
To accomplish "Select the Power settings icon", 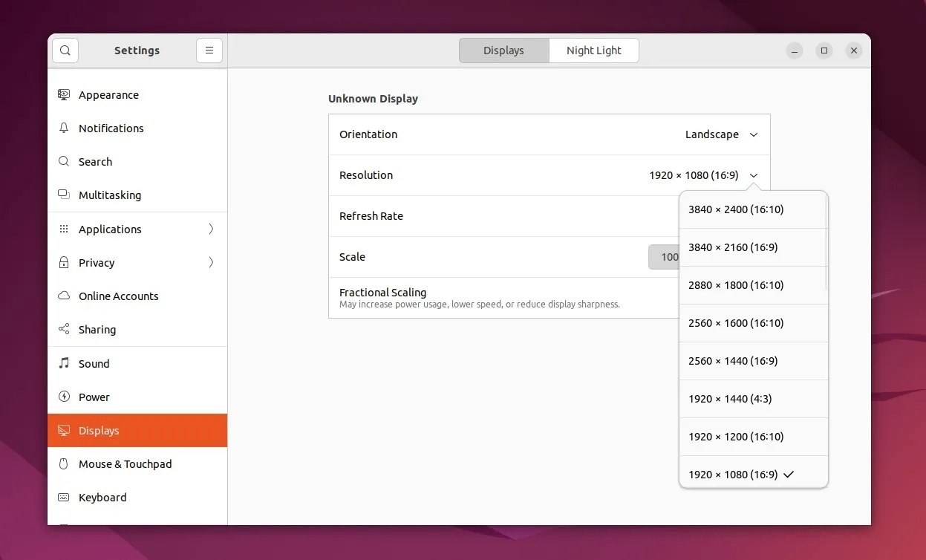I will [65, 397].
